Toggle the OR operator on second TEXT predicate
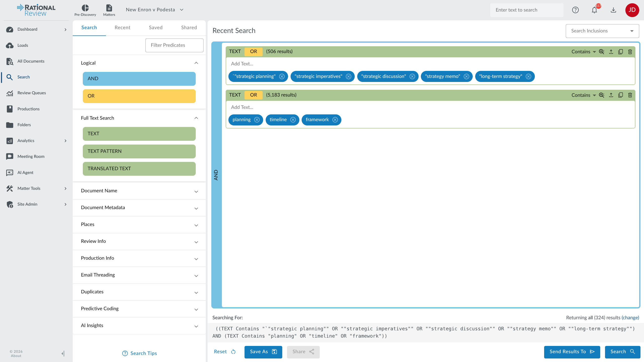The image size is (644, 362). [253, 95]
